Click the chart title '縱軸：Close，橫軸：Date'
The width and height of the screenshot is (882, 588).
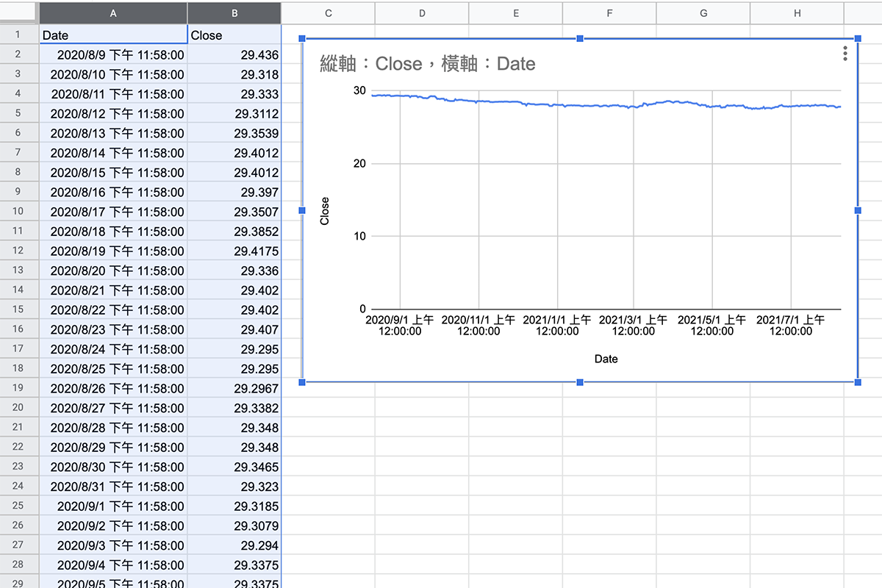tap(429, 63)
